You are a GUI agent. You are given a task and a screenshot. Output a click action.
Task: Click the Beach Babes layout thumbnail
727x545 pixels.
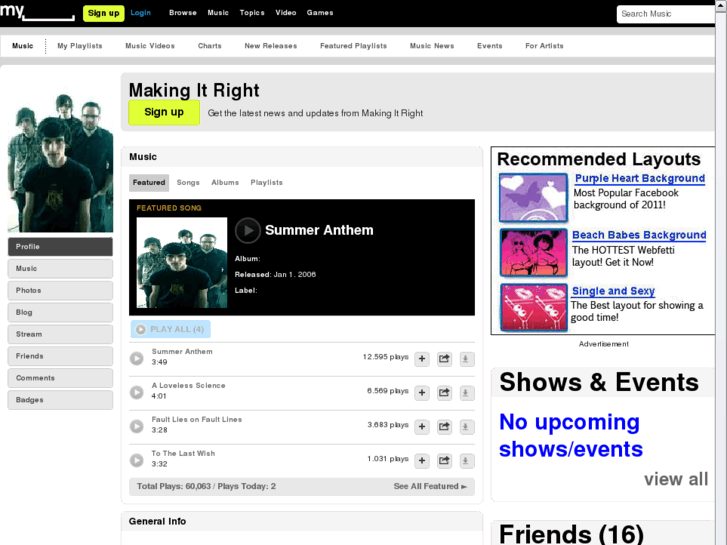(533, 253)
